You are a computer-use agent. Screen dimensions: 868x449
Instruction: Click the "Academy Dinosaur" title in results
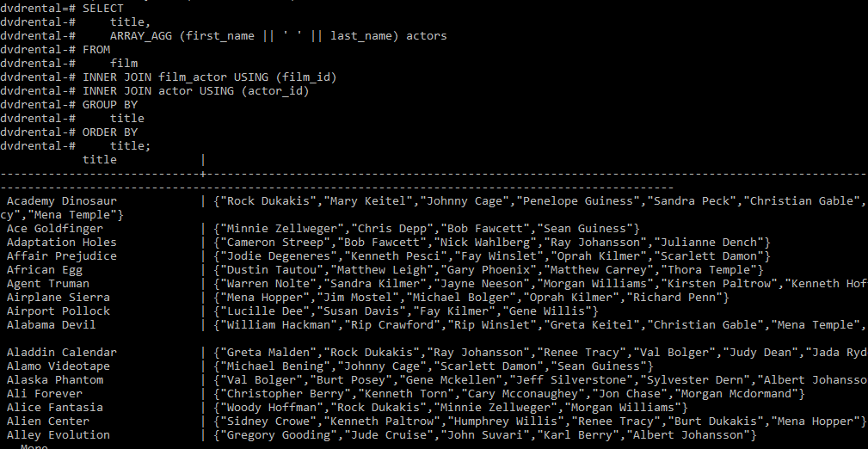61,201
